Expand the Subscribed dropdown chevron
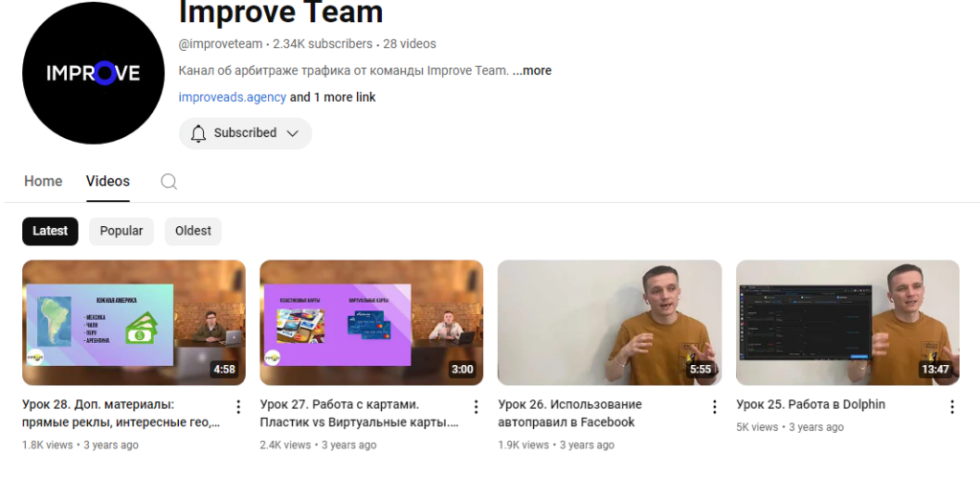 pos(292,133)
